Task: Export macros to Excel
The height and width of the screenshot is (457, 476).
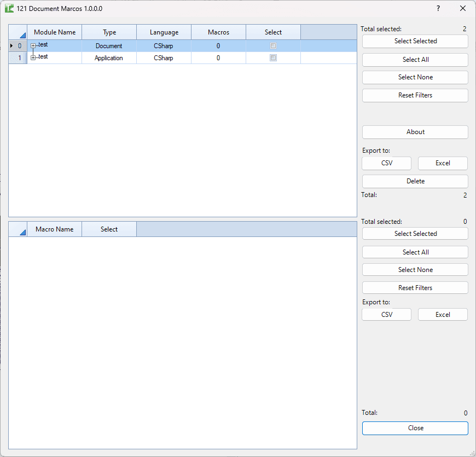Action: click(443, 315)
